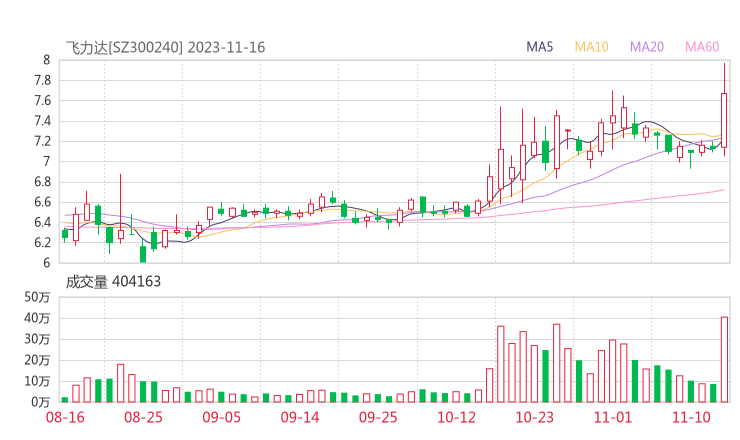Click the 11-10 date axis label
The width and height of the screenshot is (740, 440).
(691, 417)
